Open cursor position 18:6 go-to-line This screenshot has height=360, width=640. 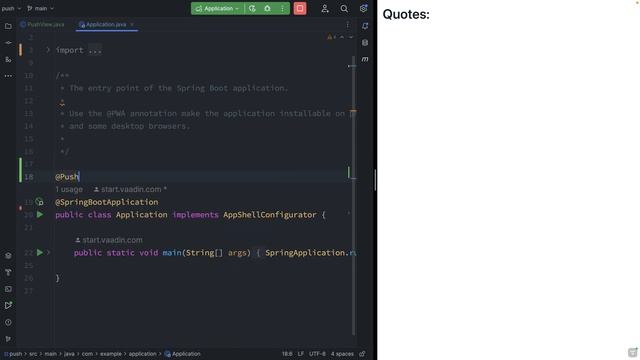[x=287, y=354]
